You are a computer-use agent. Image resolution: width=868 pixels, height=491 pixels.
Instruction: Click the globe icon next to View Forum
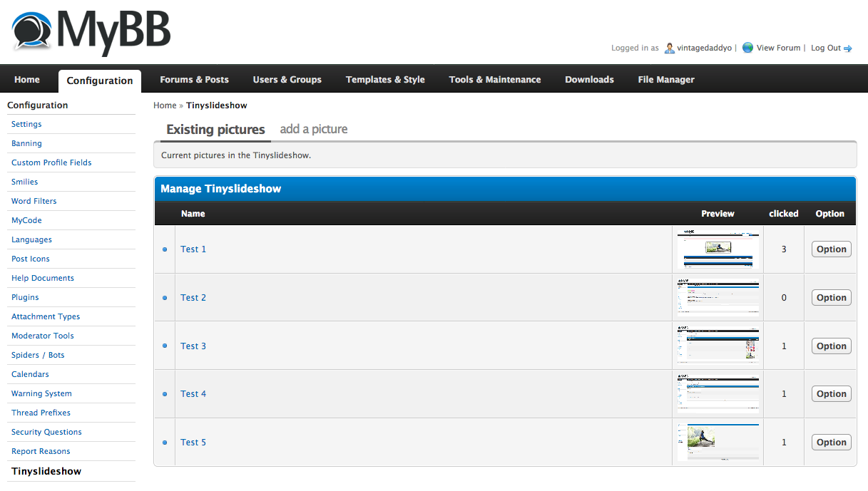[x=747, y=48]
